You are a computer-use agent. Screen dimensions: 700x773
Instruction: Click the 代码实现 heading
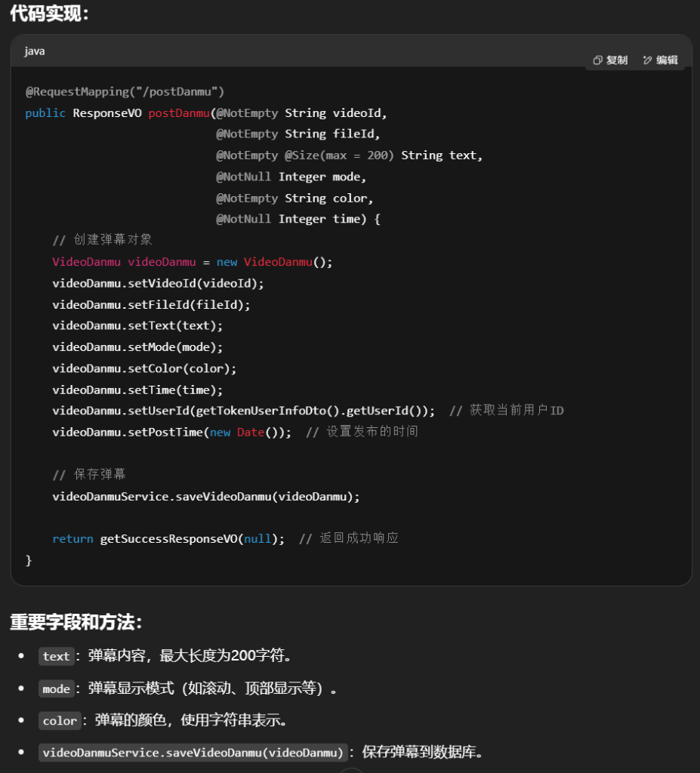point(49,13)
